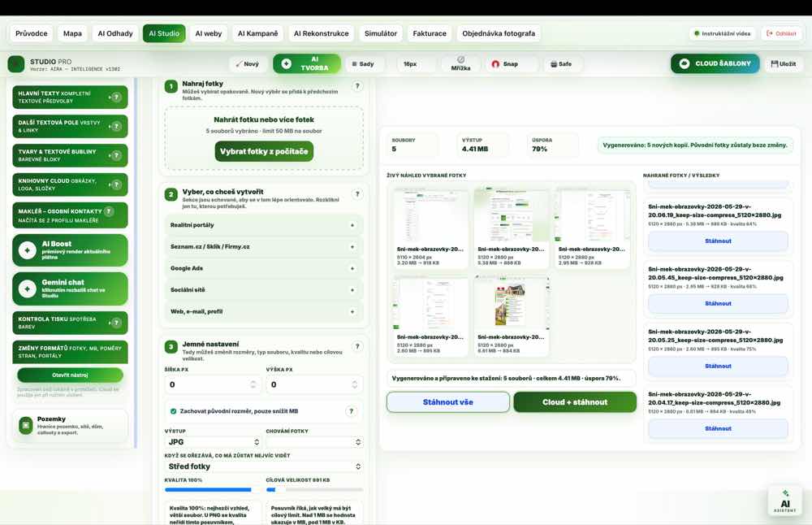
Task: Open help for Kontrola tisku panel
Action: click(x=116, y=323)
